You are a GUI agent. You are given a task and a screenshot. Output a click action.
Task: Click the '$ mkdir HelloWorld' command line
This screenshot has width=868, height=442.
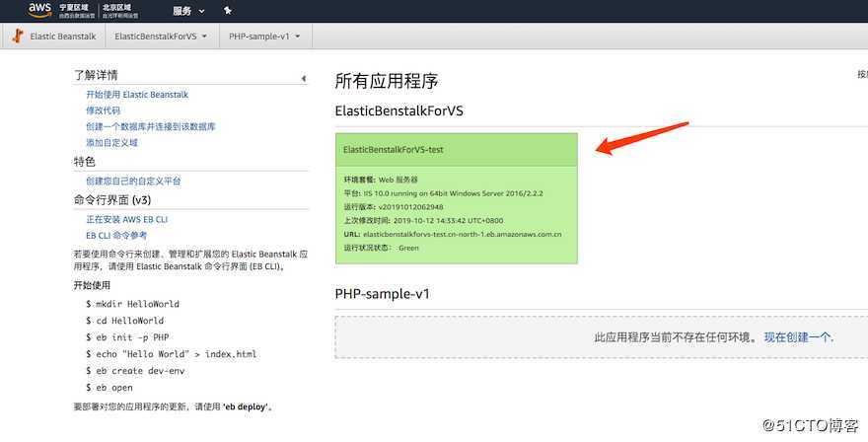click(132, 304)
